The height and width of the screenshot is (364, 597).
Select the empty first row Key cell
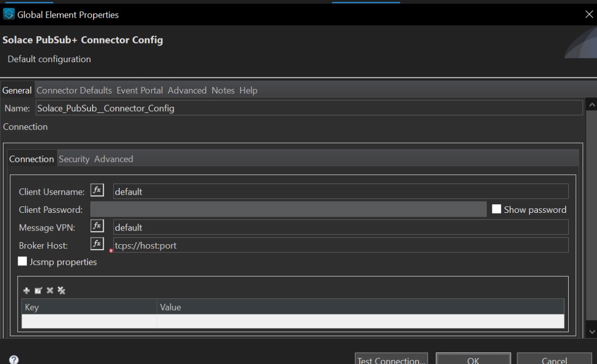pyautogui.click(x=89, y=321)
